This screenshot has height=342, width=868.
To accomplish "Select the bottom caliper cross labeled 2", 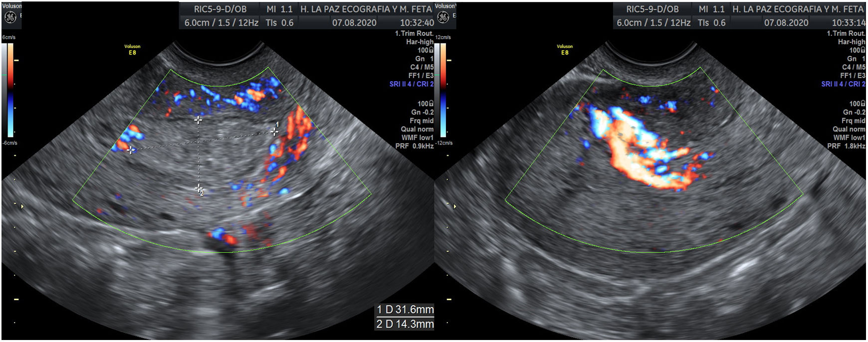I will 199,188.
